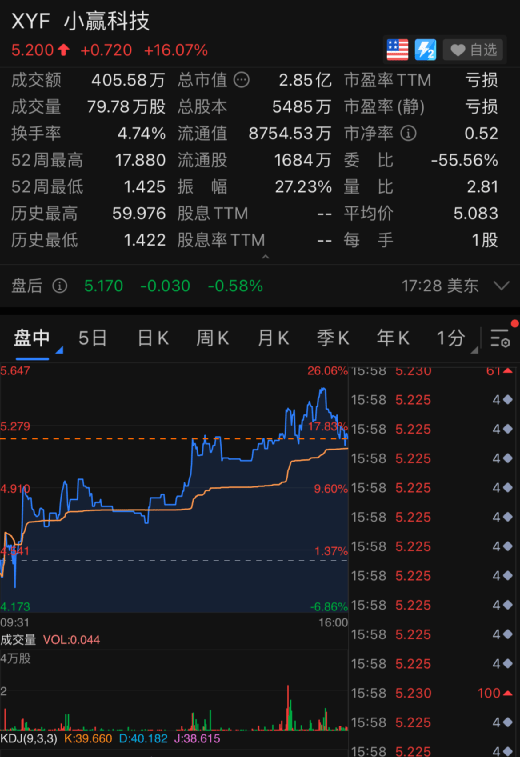Switch to 5日 chart tab
Viewport: 520px width, 757px height.
point(92,338)
